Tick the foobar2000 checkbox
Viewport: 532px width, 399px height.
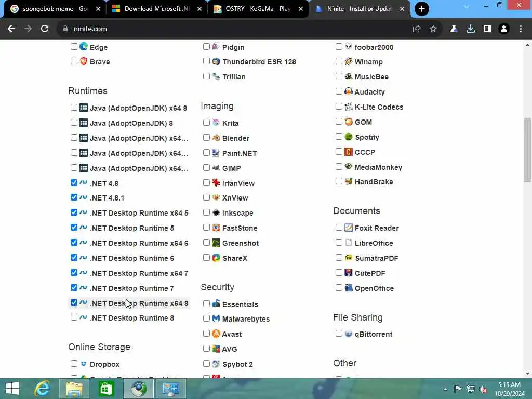point(339,46)
